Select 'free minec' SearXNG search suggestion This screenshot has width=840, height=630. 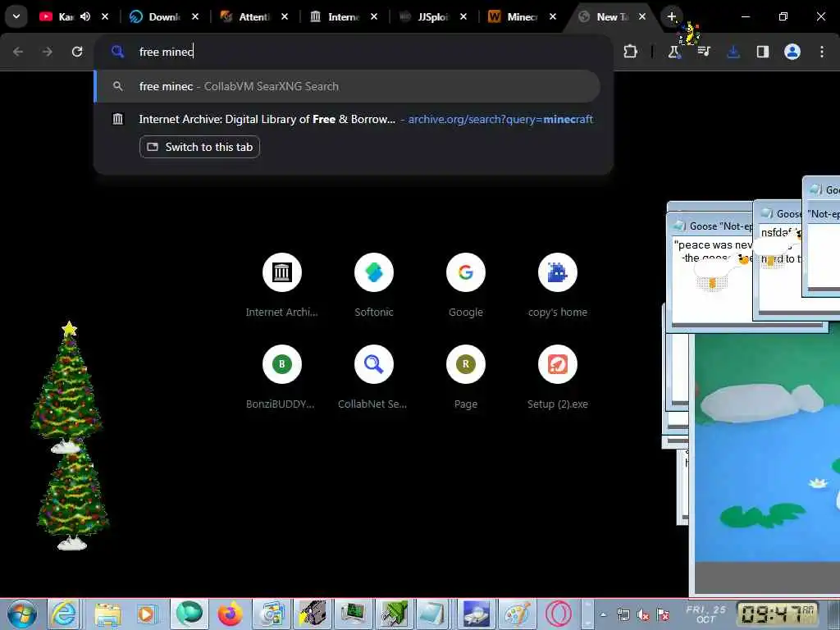point(347,86)
